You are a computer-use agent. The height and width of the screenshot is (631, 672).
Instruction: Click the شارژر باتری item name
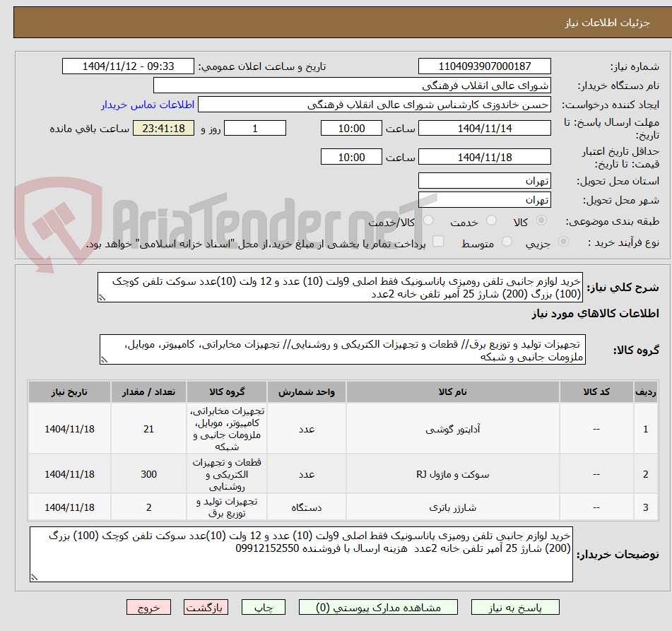[452, 507]
